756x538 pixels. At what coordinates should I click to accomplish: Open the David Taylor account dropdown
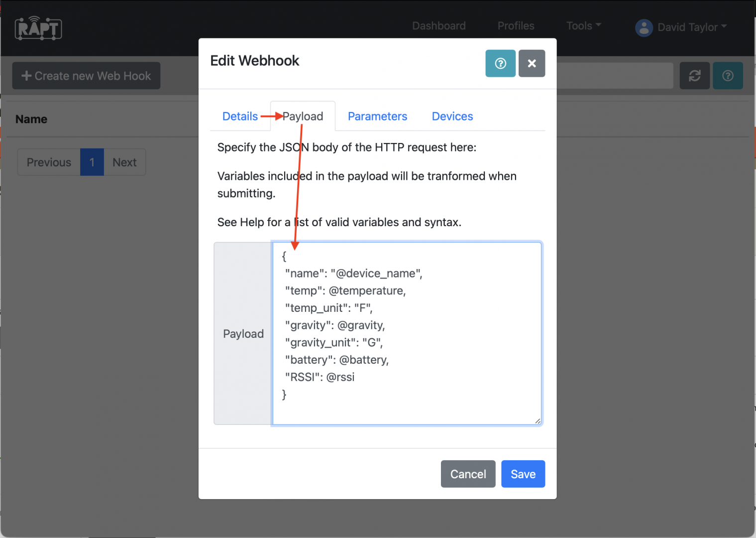pos(692,27)
